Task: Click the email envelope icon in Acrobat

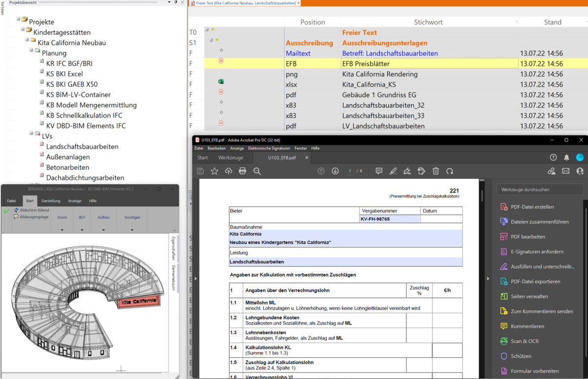Action: click(565, 171)
